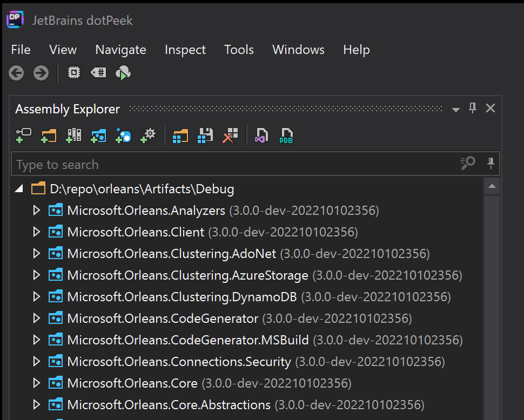Export to Visual Studio project icon
524x420 pixels.
pyautogui.click(x=261, y=136)
